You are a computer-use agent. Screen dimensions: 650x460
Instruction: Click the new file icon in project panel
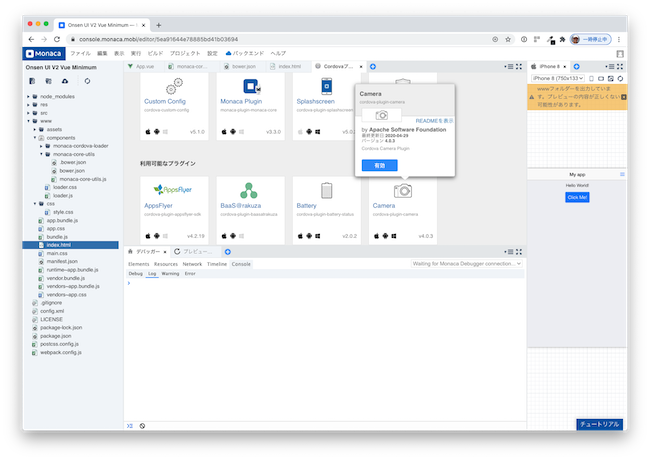click(x=32, y=81)
